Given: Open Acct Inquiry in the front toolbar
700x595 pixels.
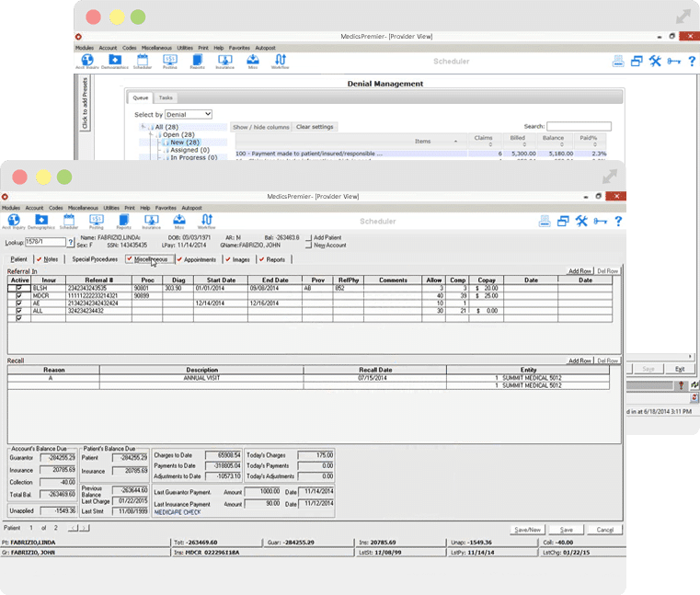Looking at the screenshot, I should point(14,222).
